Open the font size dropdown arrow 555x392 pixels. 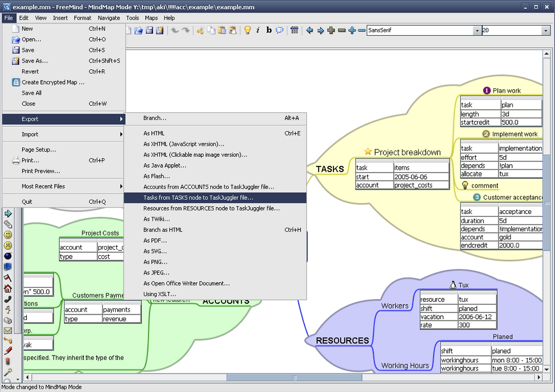click(546, 30)
